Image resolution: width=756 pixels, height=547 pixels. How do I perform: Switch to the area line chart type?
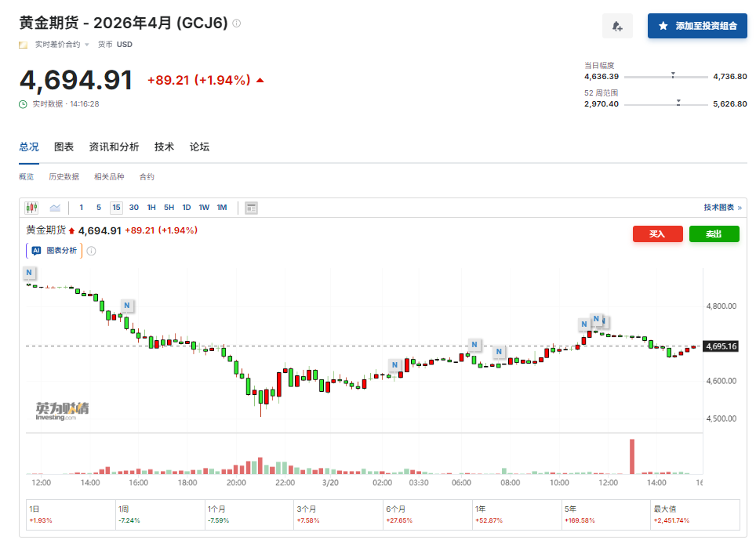point(55,208)
